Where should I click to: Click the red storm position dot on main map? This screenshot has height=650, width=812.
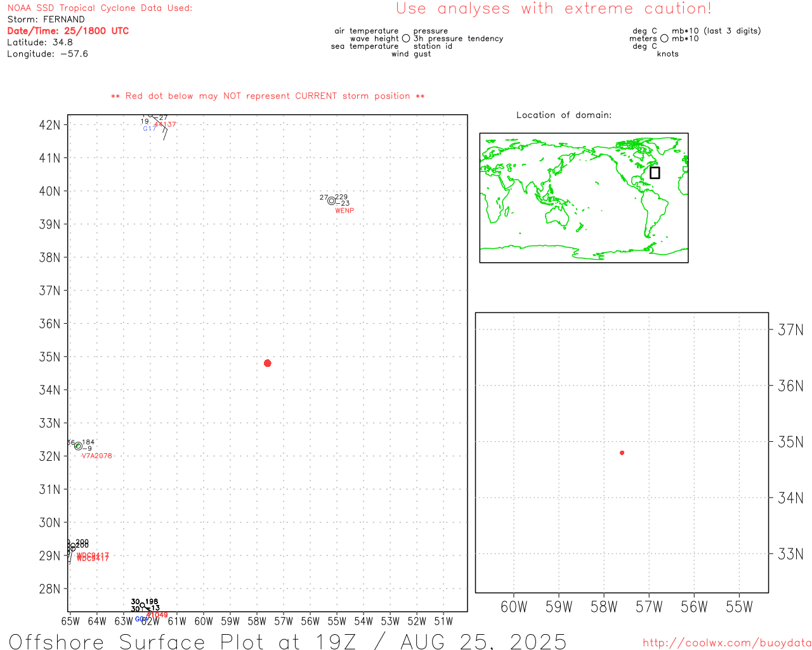tap(267, 363)
